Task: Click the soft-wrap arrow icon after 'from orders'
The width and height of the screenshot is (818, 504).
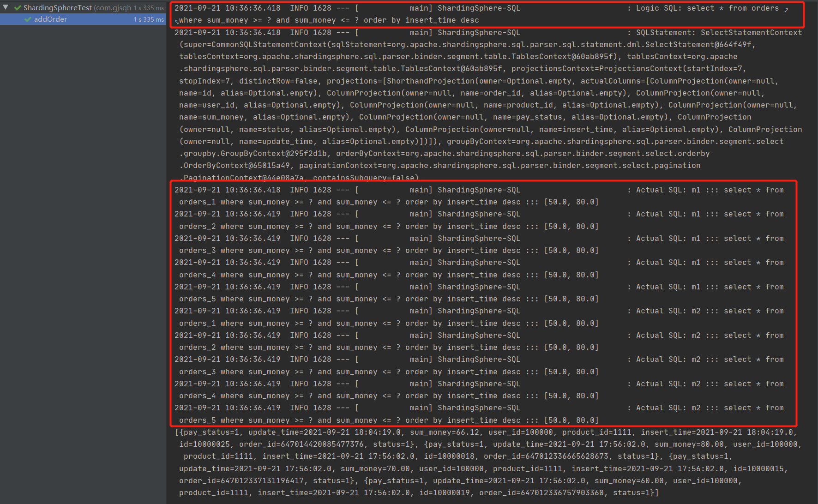Action: [786, 9]
